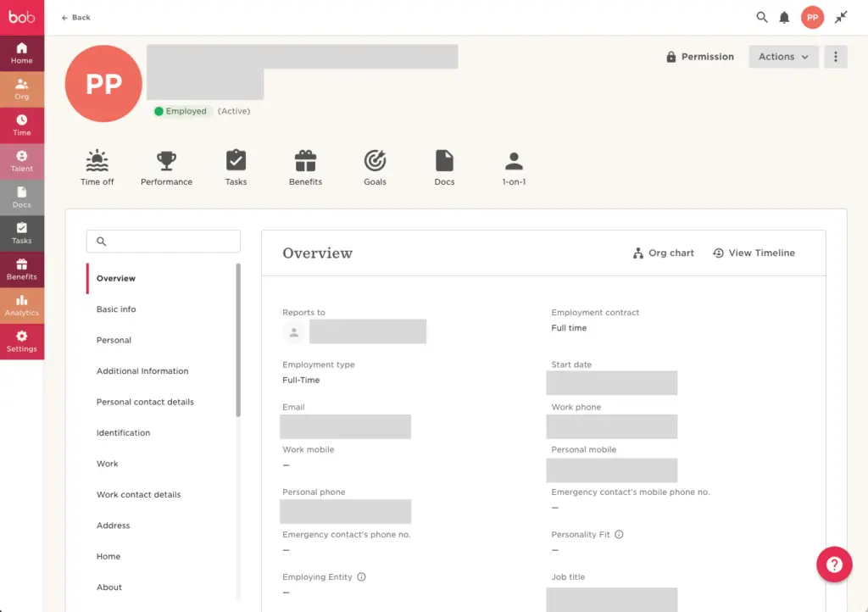Click the Permission button
Image resolution: width=868 pixels, height=612 pixels.
point(699,57)
